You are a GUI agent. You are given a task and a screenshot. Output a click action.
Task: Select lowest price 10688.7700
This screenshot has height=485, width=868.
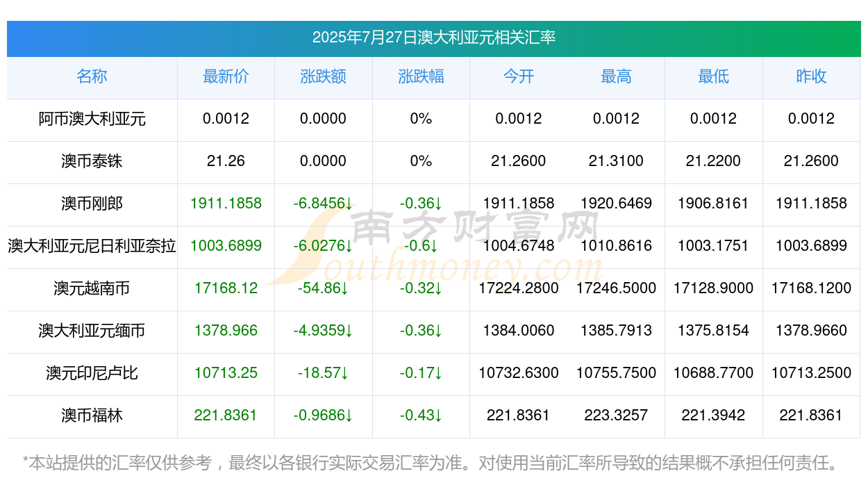[x=713, y=373]
